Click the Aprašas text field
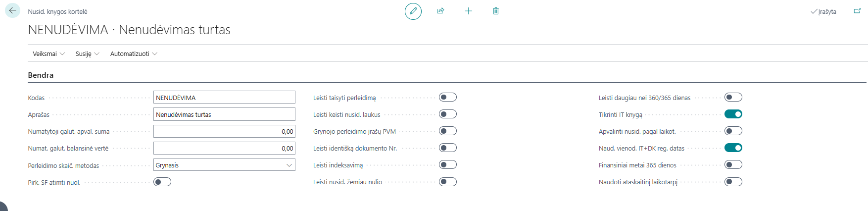868x211 pixels. [x=224, y=114]
